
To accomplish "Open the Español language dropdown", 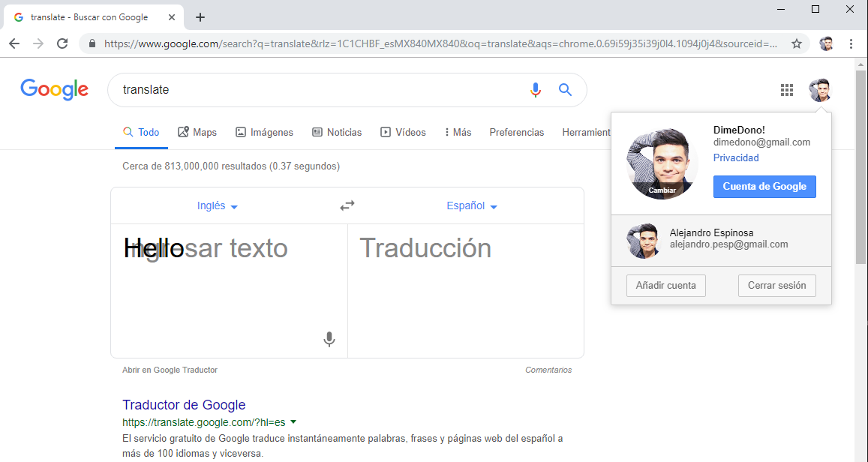I will (x=471, y=205).
